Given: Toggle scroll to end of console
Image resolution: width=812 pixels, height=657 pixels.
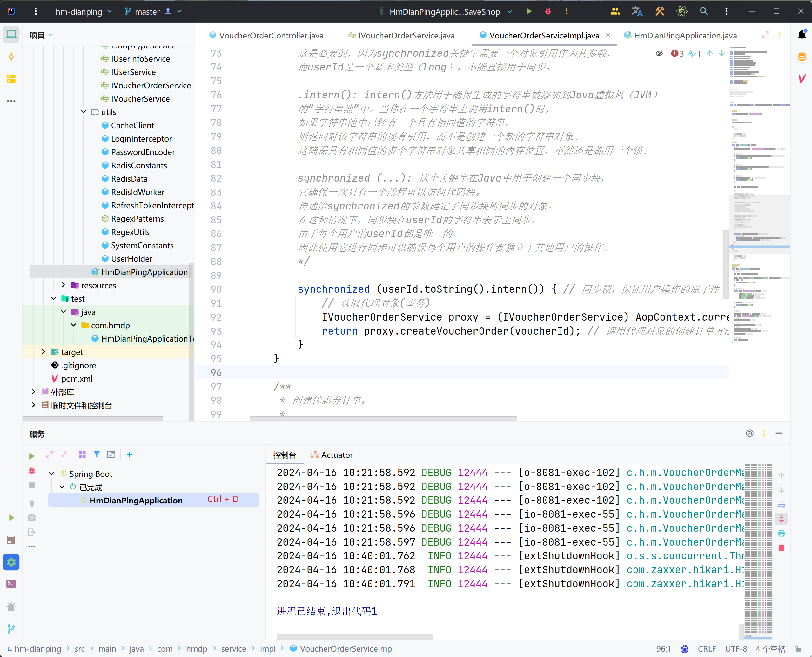Looking at the screenshot, I should click(x=781, y=519).
